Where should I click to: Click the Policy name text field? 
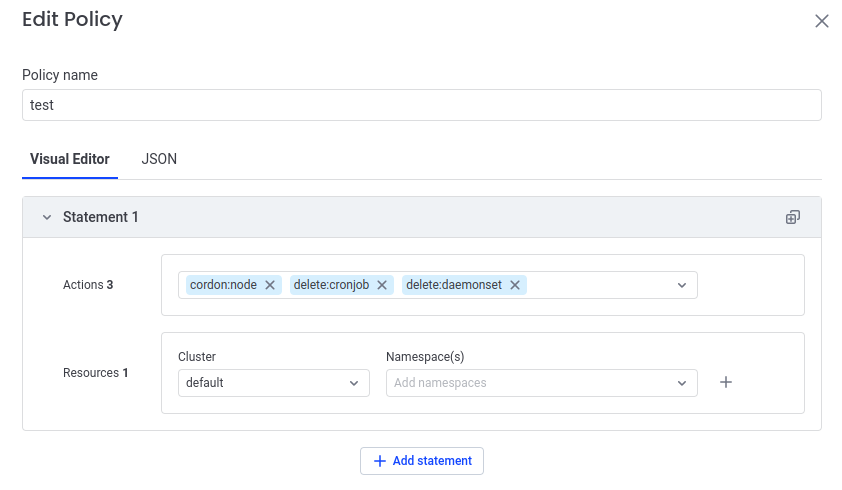coord(421,105)
